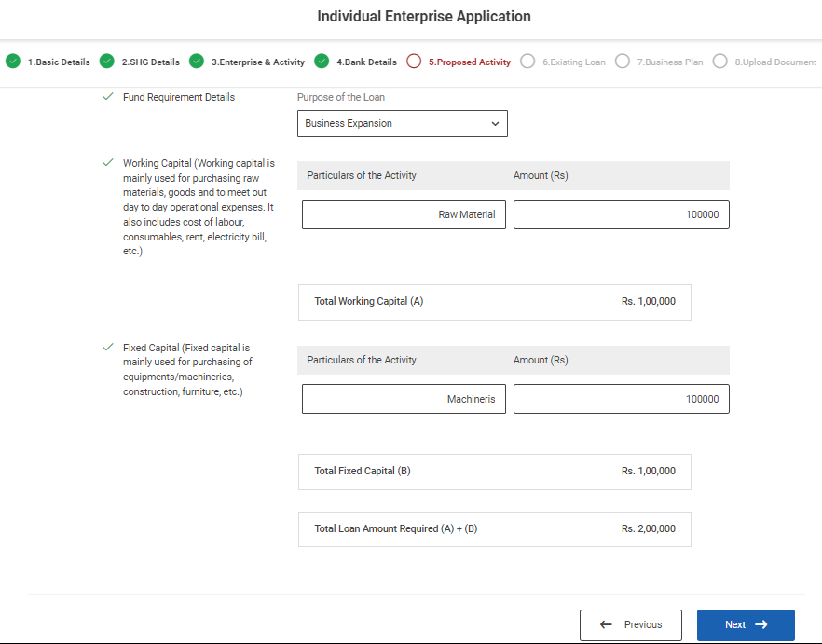Click the checkmark next to Fixed Capital description
This screenshot has height=644, width=822.
pyautogui.click(x=109, y=348)
